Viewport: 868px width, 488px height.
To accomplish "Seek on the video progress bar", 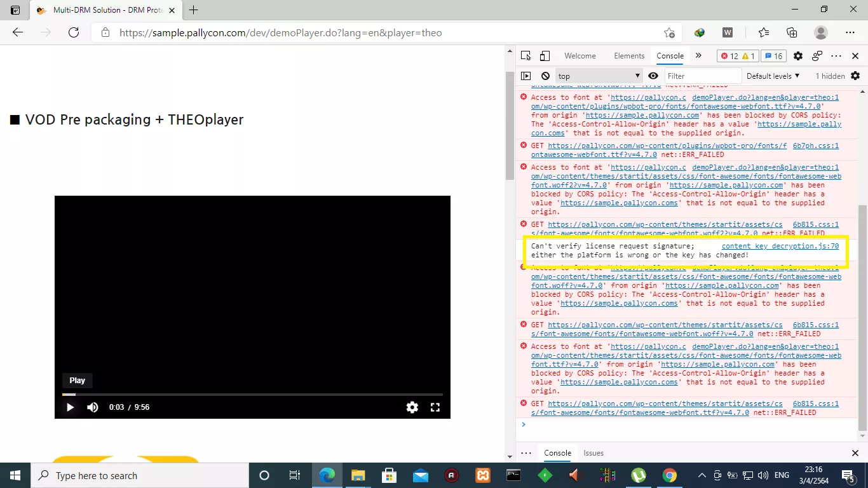I will [x=252, y=395].
